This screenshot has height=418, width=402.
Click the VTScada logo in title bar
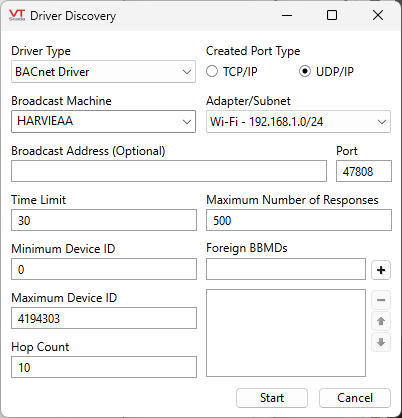coord(17,15)
